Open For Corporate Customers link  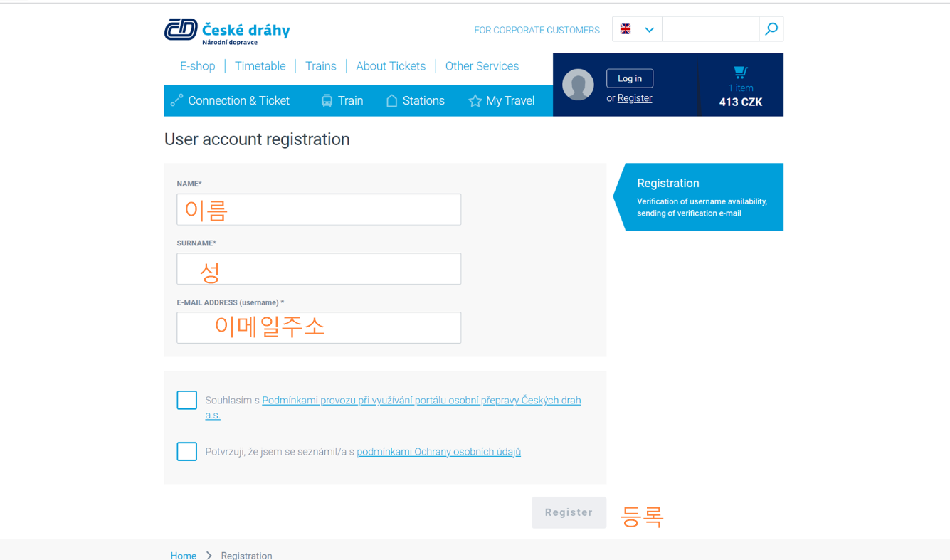(537, 30)
